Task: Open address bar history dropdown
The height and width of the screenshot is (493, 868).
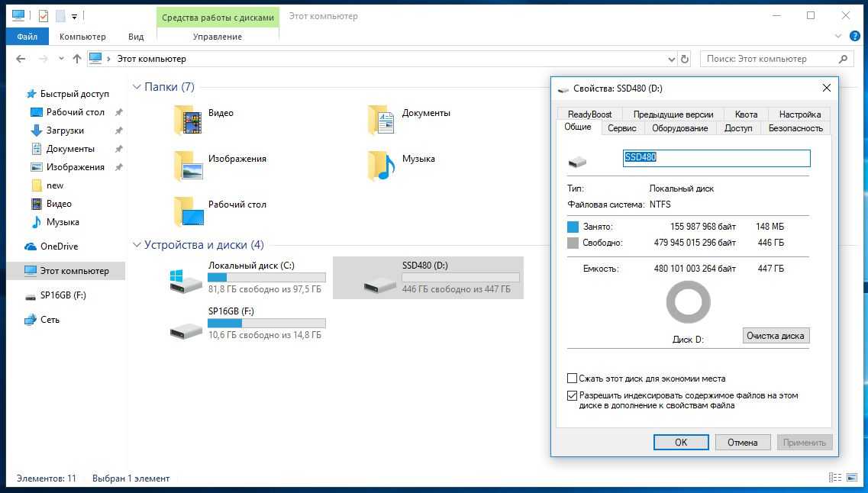Action: [671, 59]
